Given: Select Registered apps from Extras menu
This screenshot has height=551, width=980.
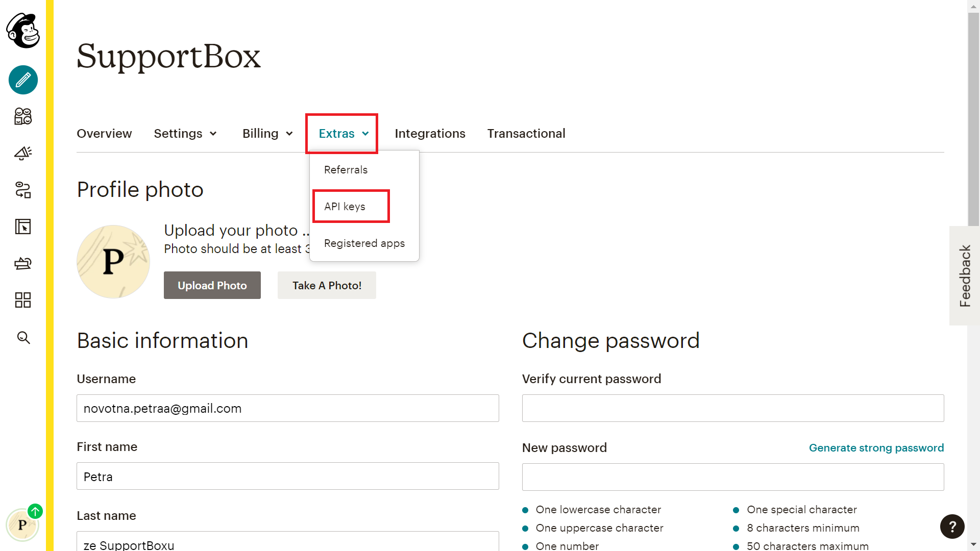Looking at the screenshot, I should click(x=364, y=243).
